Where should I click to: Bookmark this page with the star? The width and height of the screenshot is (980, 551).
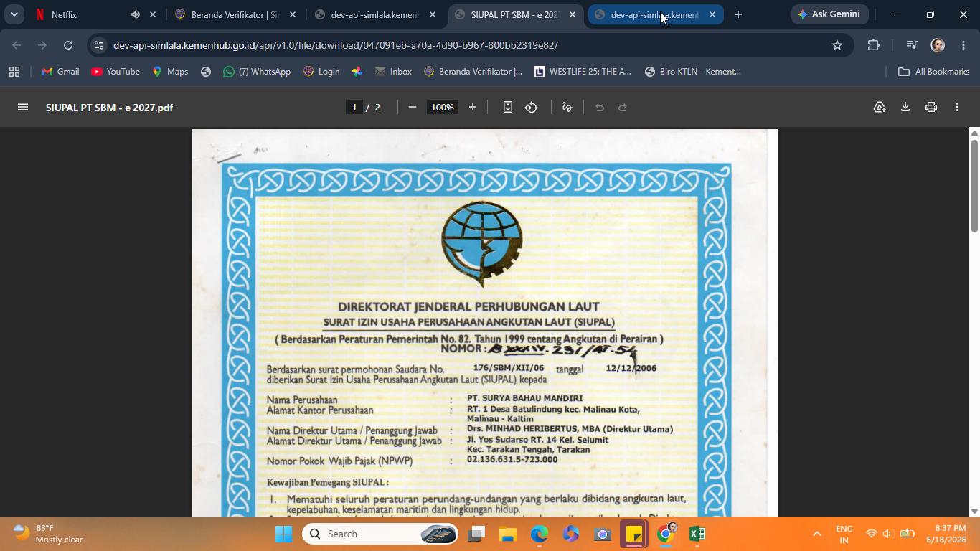pyautogui.click(x=837, y=45)
